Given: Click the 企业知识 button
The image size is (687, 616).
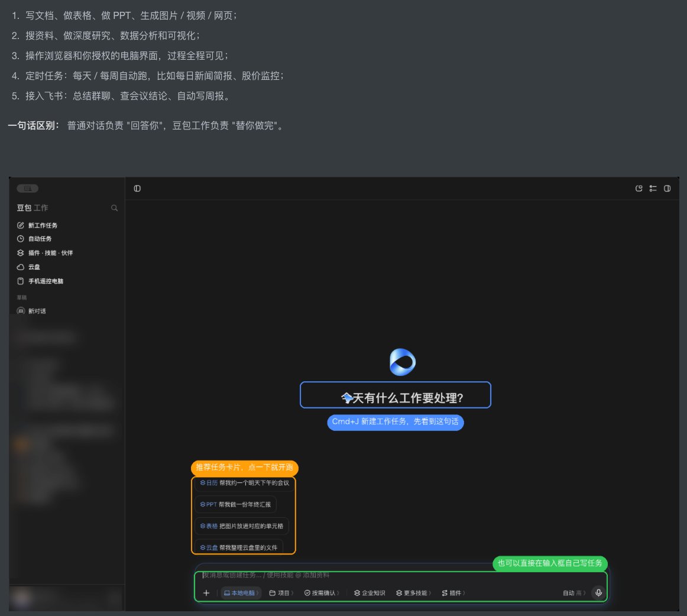Looking at the screenshot, I should tap(370, 593).
